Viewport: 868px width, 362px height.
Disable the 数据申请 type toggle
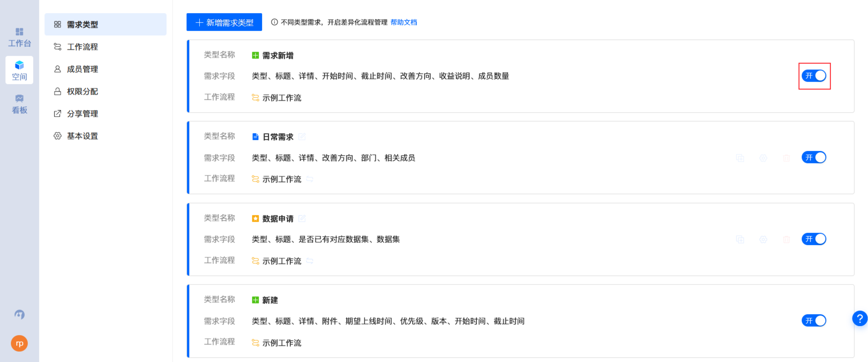click(x=814, y=240)
